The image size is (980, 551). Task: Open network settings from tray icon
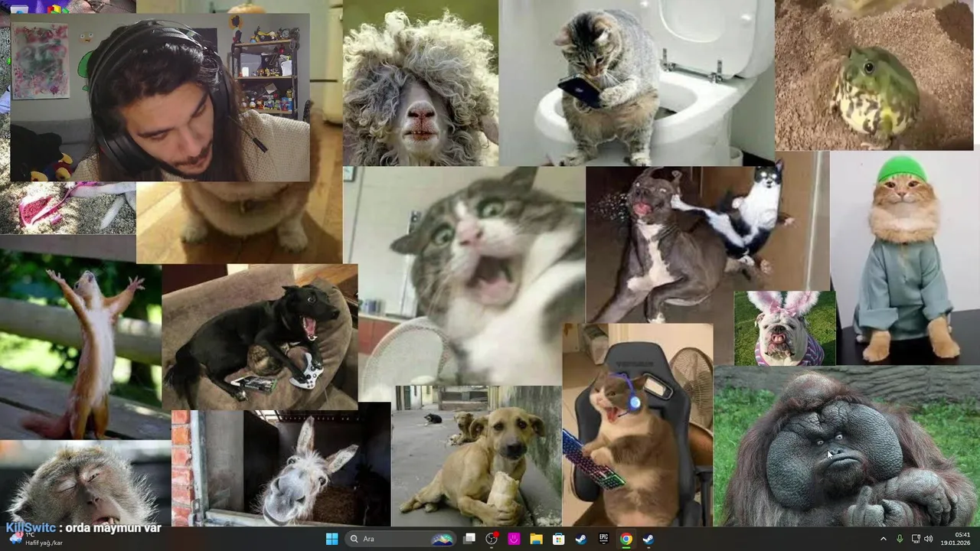click(916, 539)
